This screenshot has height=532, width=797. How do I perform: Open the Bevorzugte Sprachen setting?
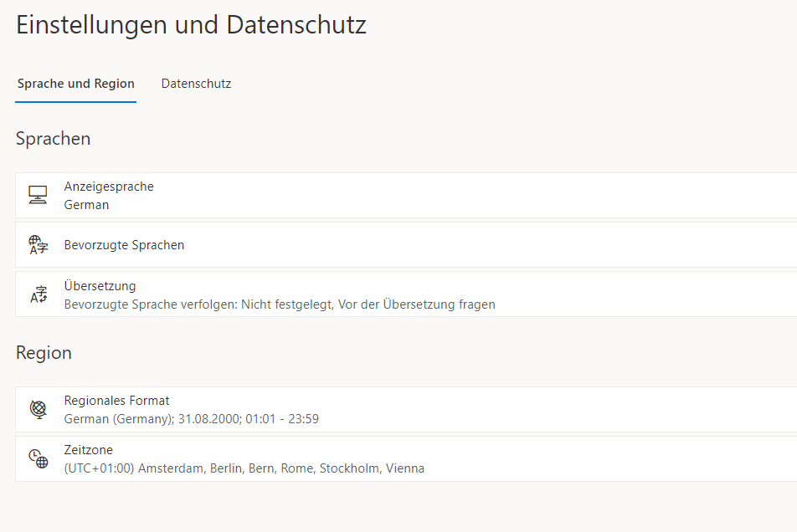pos(406,245)
